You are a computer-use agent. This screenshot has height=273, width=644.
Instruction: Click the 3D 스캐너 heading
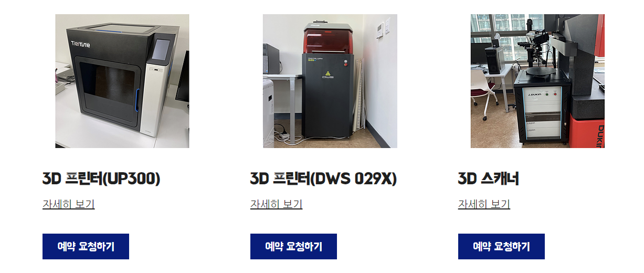pyautogui.click(x=489, y=179)
